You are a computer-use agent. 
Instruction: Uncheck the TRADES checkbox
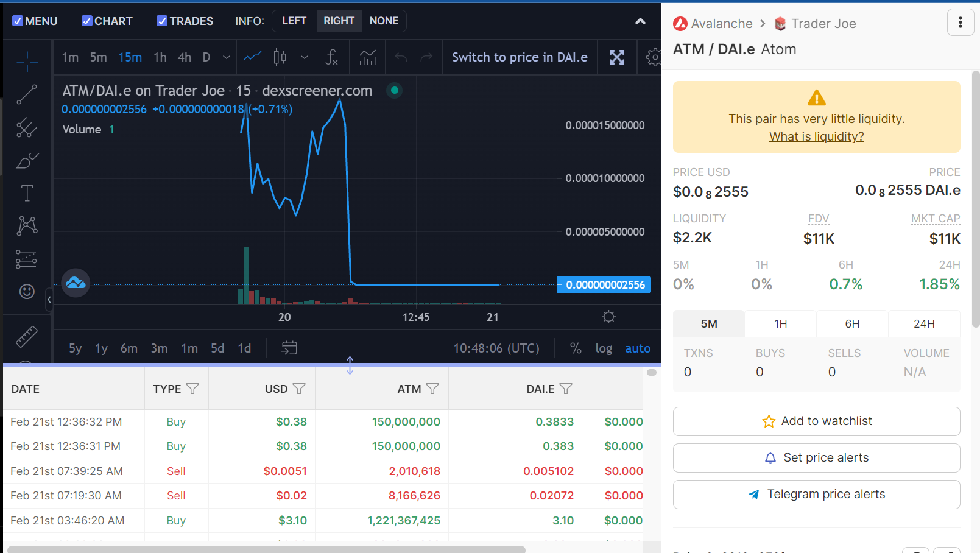pos(162,21)
